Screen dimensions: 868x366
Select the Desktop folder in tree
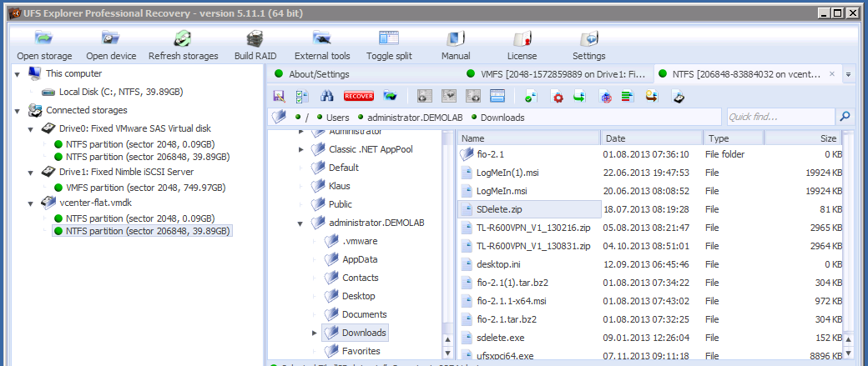pos(359,296)
